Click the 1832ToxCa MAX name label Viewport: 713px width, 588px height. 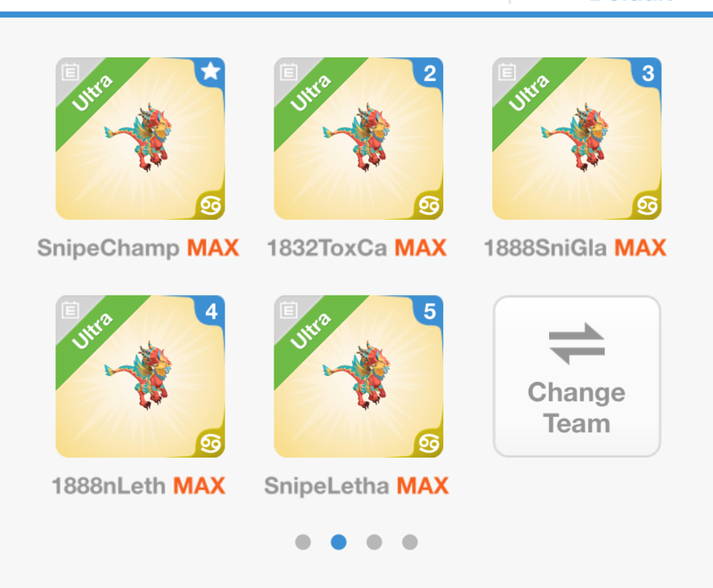(x=357, y=248)
